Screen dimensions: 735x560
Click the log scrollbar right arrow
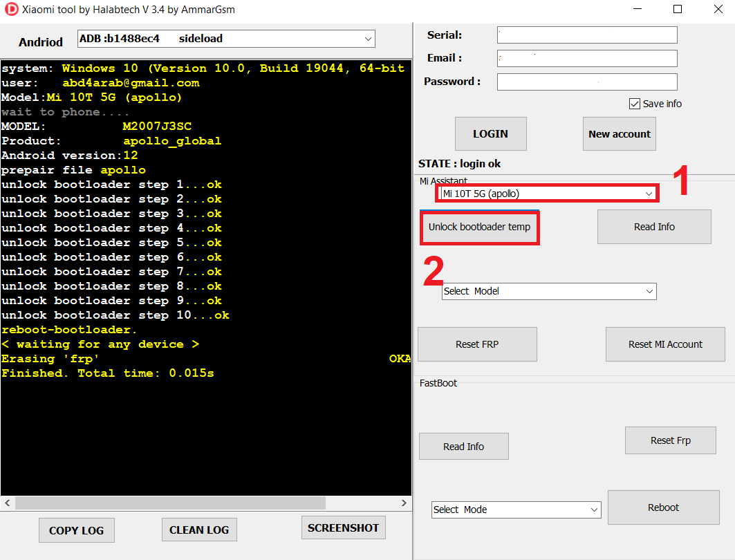click(x=404, y=503)
